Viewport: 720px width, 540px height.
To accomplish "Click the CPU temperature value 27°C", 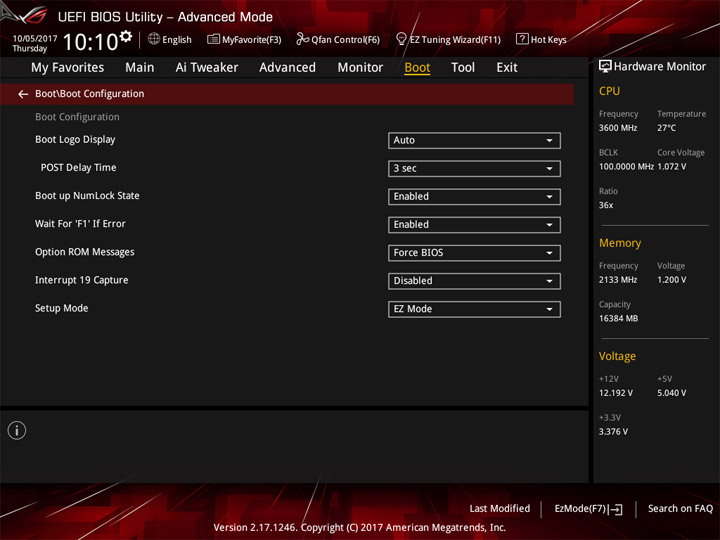I will click(x=666, y=128).
